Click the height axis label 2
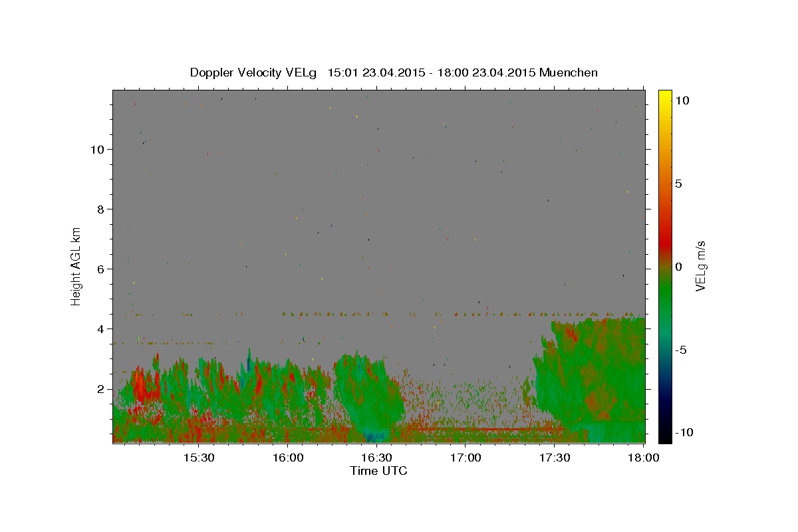The width and height of the screenshot is (798, 532). [100, 389]
